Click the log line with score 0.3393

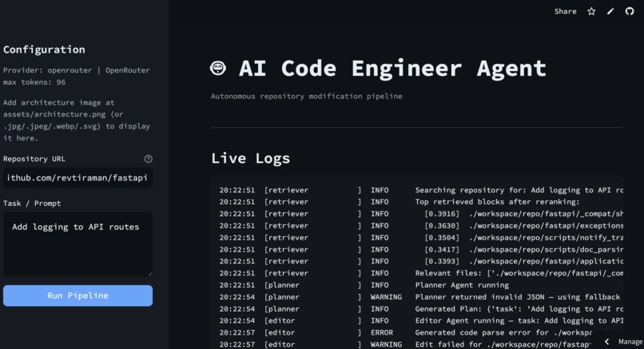421,261
